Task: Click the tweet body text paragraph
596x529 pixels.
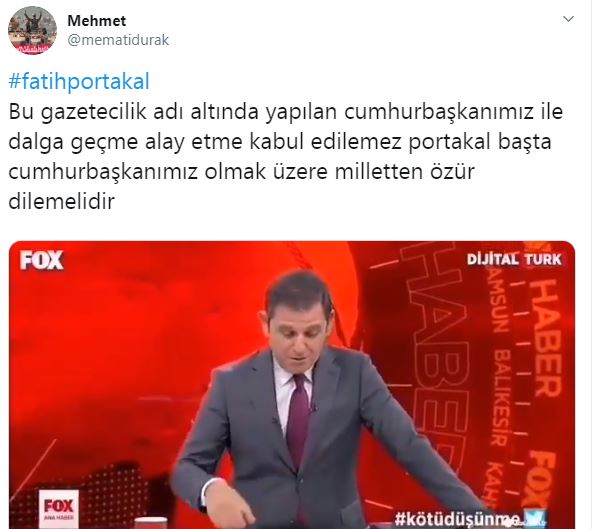Action: point(285,156)
